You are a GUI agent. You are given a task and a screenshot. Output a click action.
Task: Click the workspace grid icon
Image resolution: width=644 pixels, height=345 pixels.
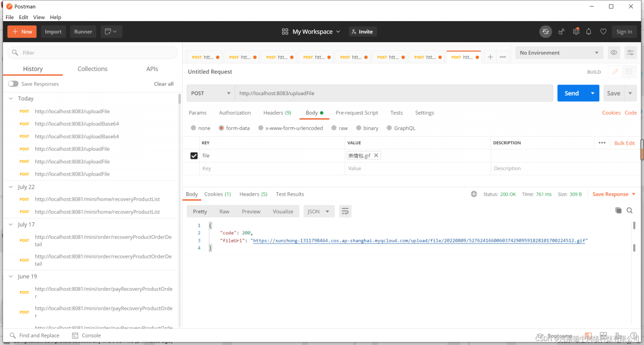[285, 32]
